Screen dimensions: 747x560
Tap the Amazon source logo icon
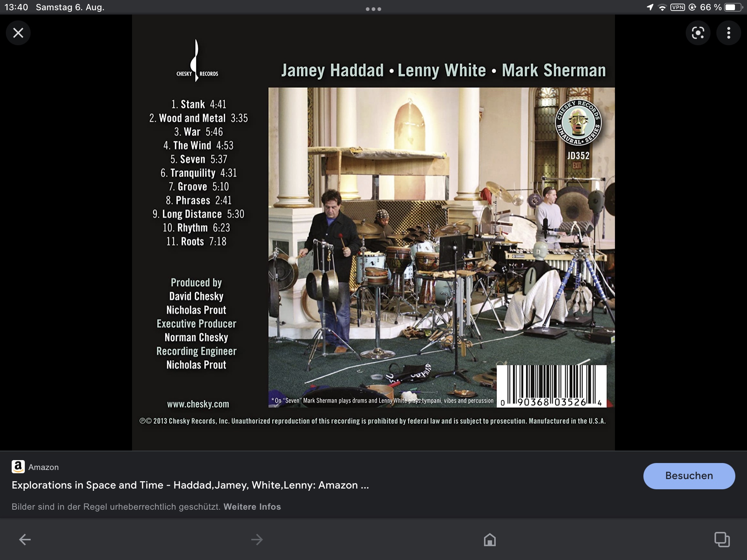pos(18,467)
